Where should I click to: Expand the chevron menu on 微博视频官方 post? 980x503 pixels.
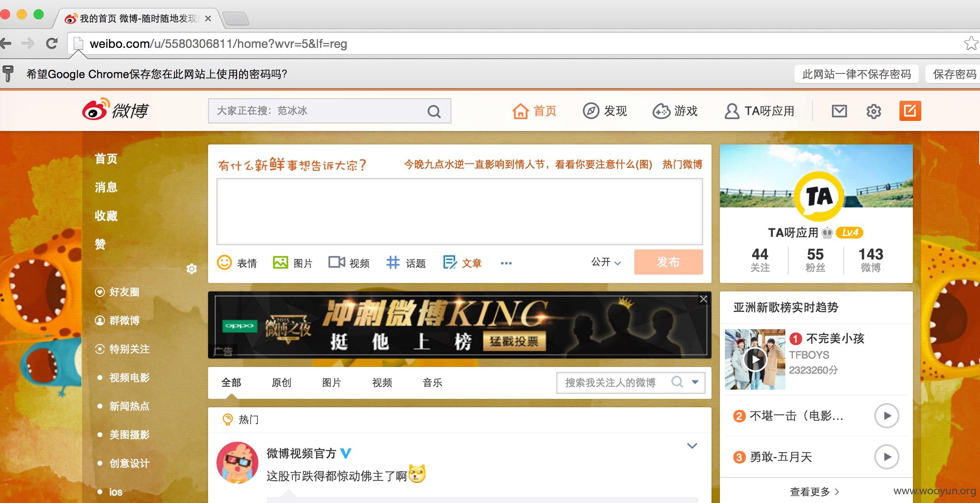tap(692, 445)
